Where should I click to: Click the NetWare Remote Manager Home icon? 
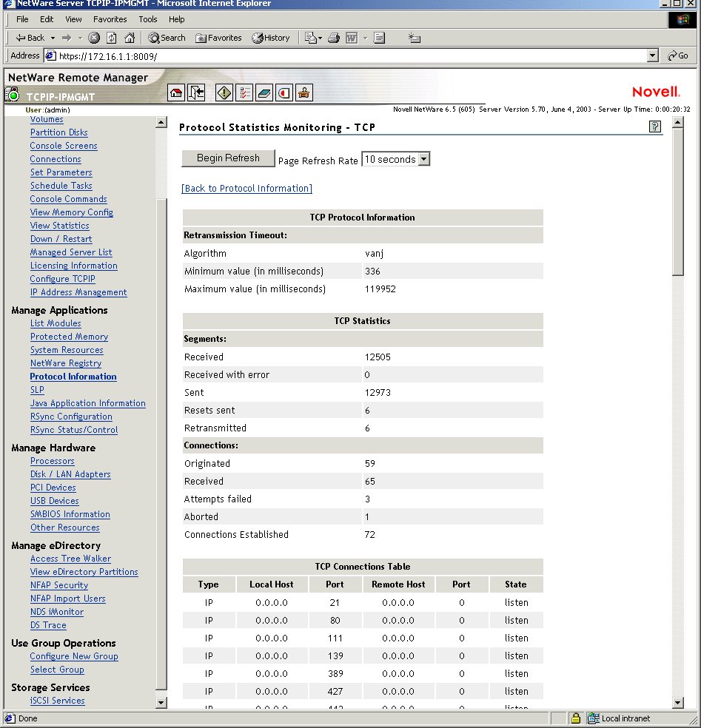coord(176,92)
